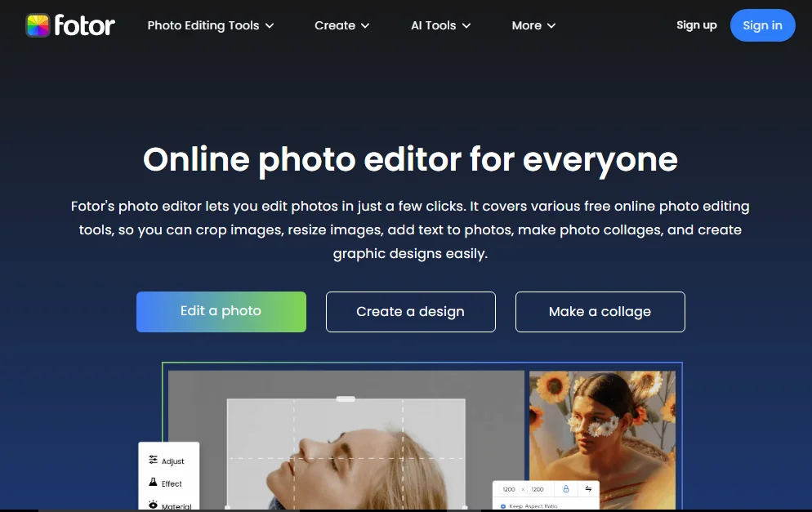The width and height of the screenshot is (812, 512).
Task: Expand the chevron beside Photo Editing Tools
Action: click(x=270, y=26)
